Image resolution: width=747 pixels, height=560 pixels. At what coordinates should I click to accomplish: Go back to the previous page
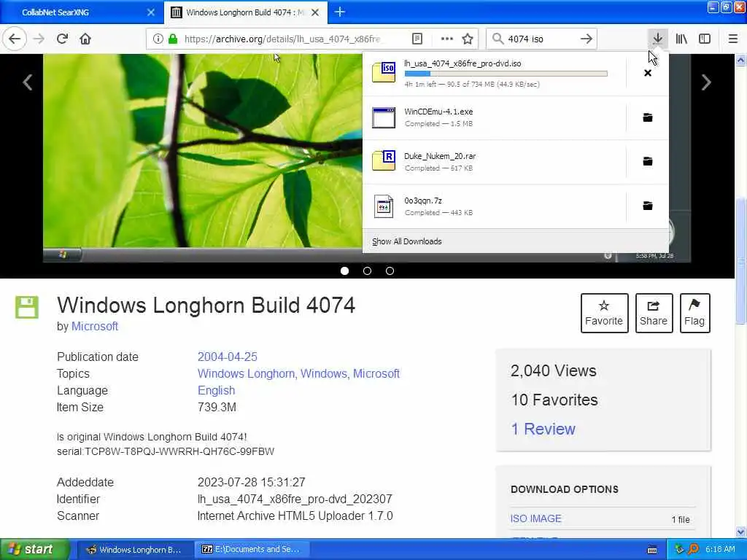tap(15, 39)
